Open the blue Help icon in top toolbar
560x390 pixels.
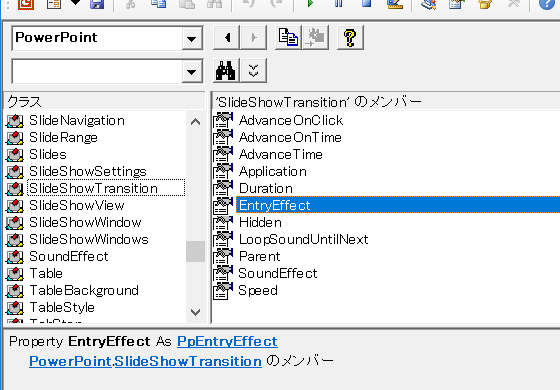pos(547,4)
